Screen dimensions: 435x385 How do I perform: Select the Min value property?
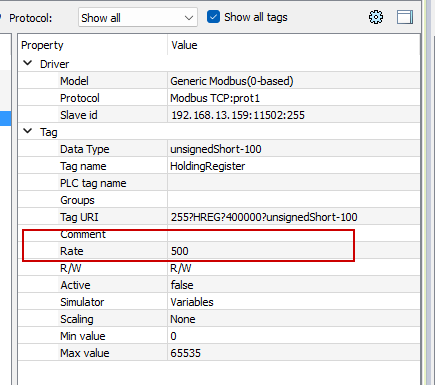point(83,336)
